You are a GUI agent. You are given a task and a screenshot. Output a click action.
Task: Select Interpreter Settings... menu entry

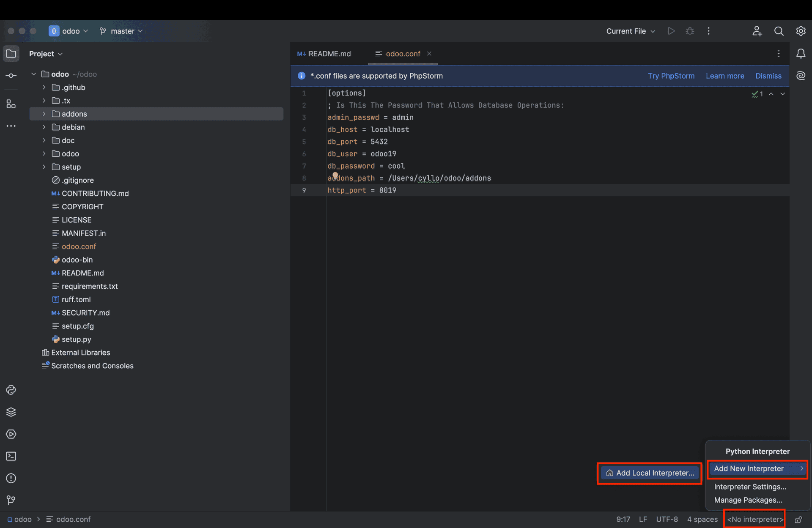pyautogui.click(x=750, y=487)
